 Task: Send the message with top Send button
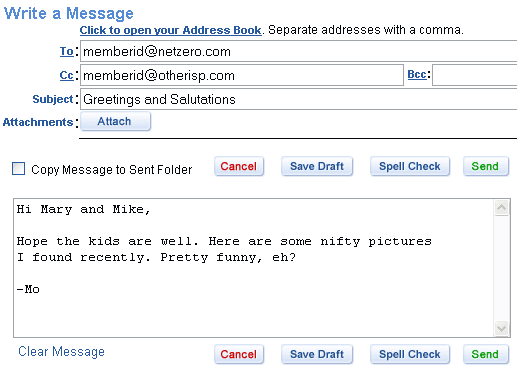486,166
